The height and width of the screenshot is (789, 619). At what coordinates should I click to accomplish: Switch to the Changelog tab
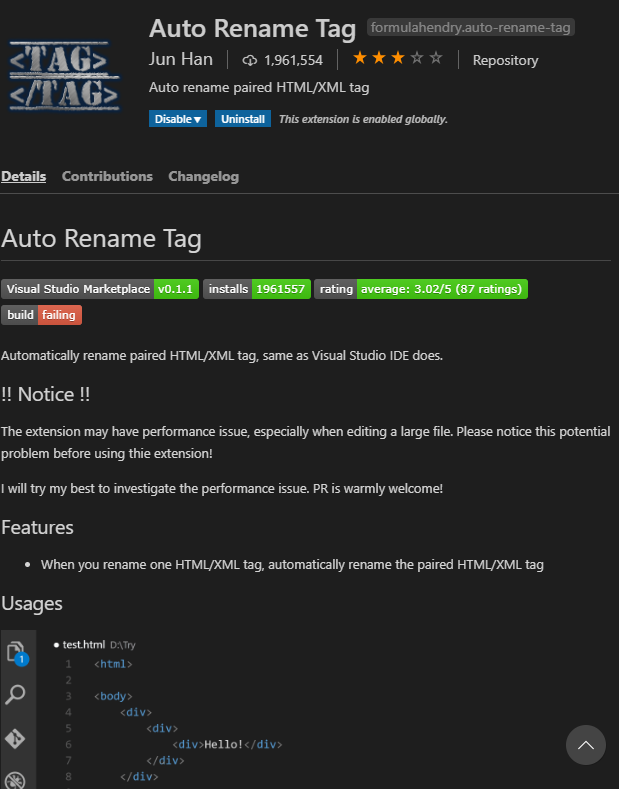point(203,176)
